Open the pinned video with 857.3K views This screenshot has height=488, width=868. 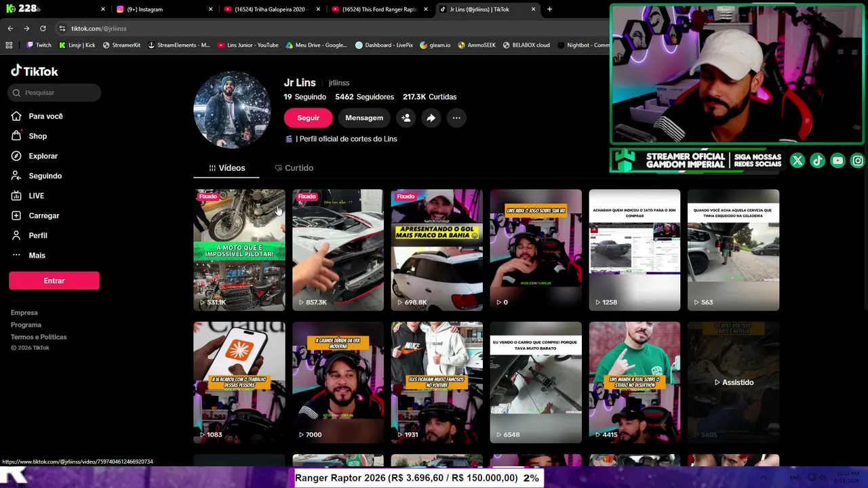(x=338, y=250)
